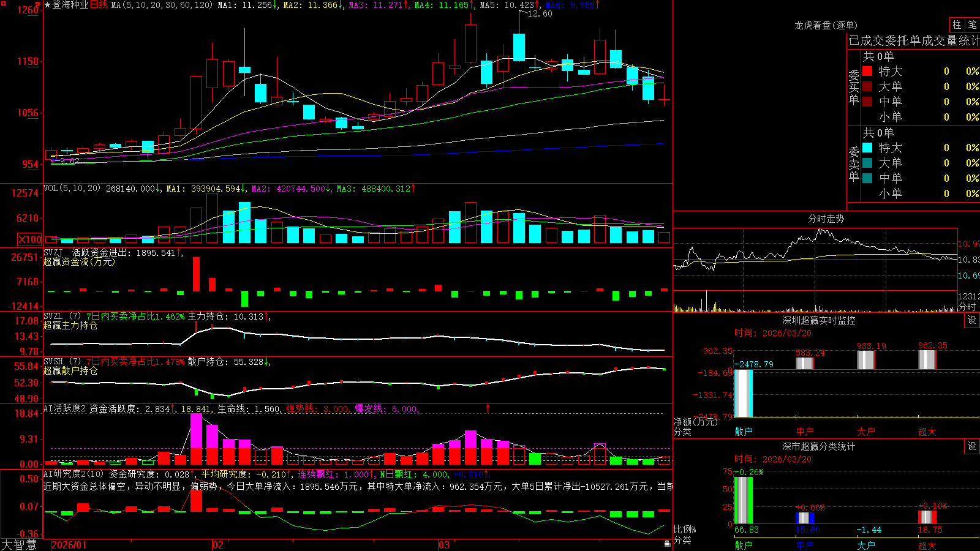Click the red 特大 buy order swatch
The height and width of the screenshot is (551, 980).
[x=867, y=71]
